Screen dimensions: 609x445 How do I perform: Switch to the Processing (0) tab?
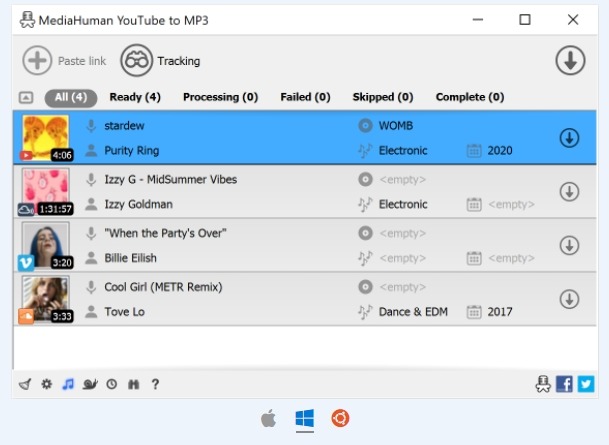[220, 97]
